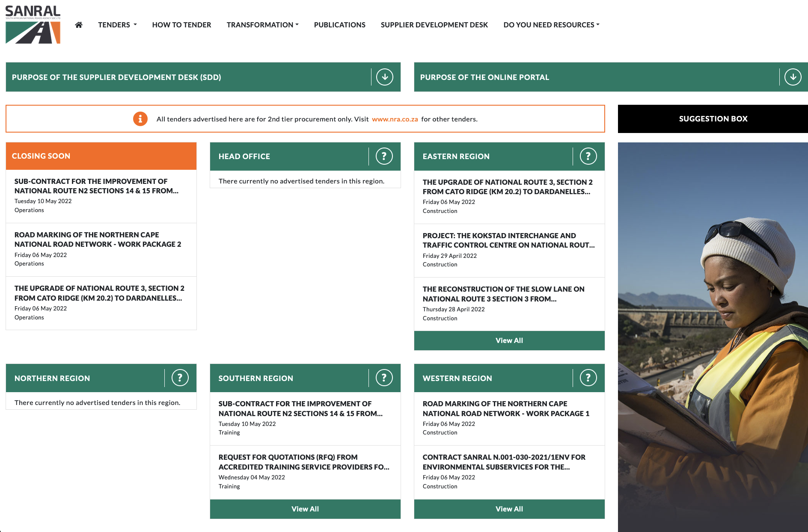Image resolution: width=808 pixels, height=532 pixels.
Task: Open Closing Soon Cato Ridge upgrade tender
Action: 99,293
